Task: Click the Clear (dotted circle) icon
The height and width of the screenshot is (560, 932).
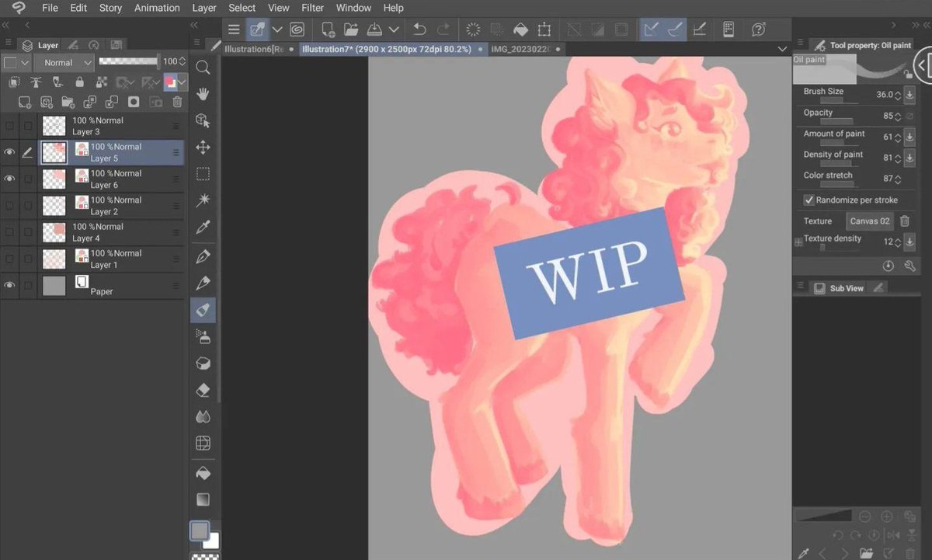Action: 472,30
